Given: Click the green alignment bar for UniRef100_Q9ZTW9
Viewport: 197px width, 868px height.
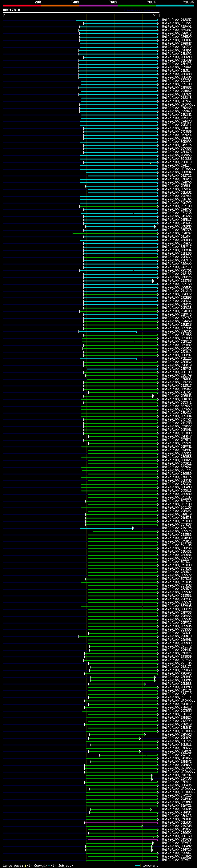Looking at the screenshot, I should pyautogui.click(x=119, y=206).
